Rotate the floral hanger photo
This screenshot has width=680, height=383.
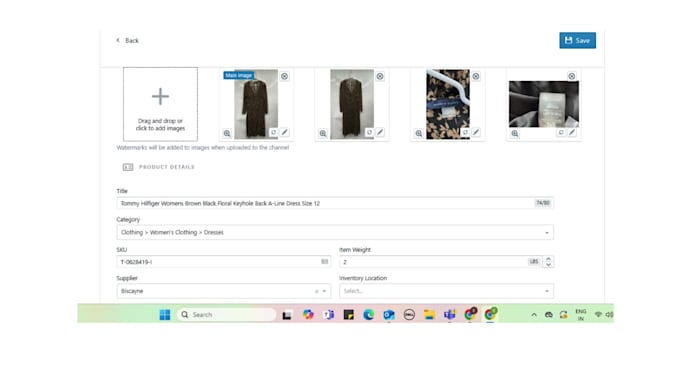(465, 132)
